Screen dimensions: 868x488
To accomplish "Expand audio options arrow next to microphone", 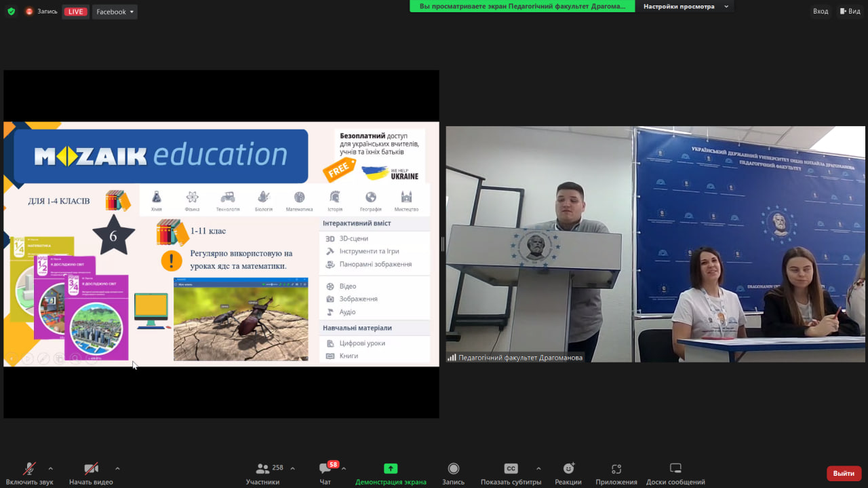I will [x=50, y=468].
